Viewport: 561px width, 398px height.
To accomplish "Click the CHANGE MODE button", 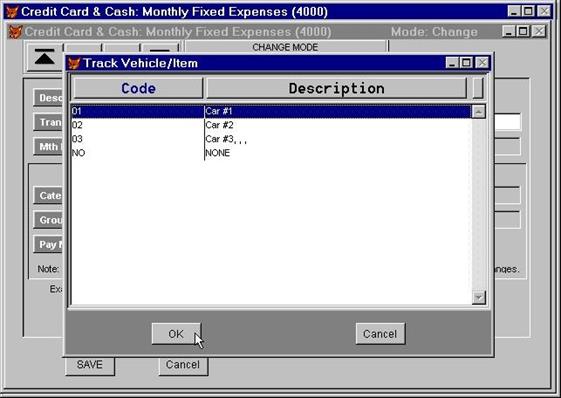I will click(285, 47).
